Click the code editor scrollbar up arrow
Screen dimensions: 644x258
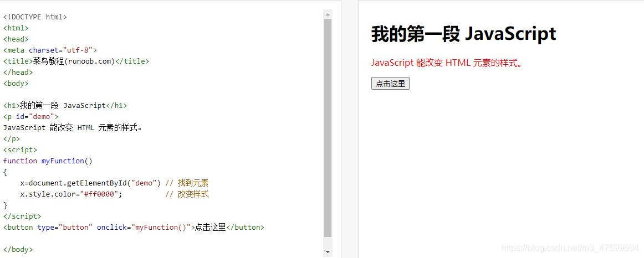click(x=328, y=14)
